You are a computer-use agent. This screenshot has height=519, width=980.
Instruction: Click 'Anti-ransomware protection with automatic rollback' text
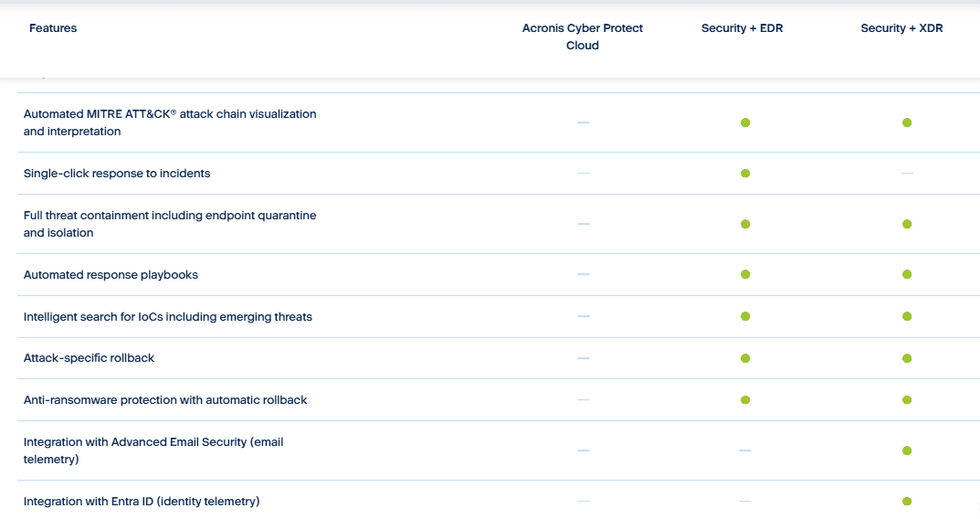coord(165,399)
